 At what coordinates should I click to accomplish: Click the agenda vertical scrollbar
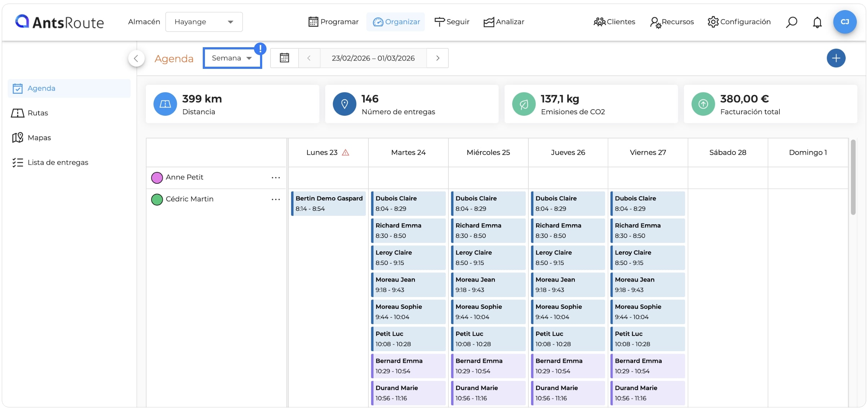tap(853, 177)
